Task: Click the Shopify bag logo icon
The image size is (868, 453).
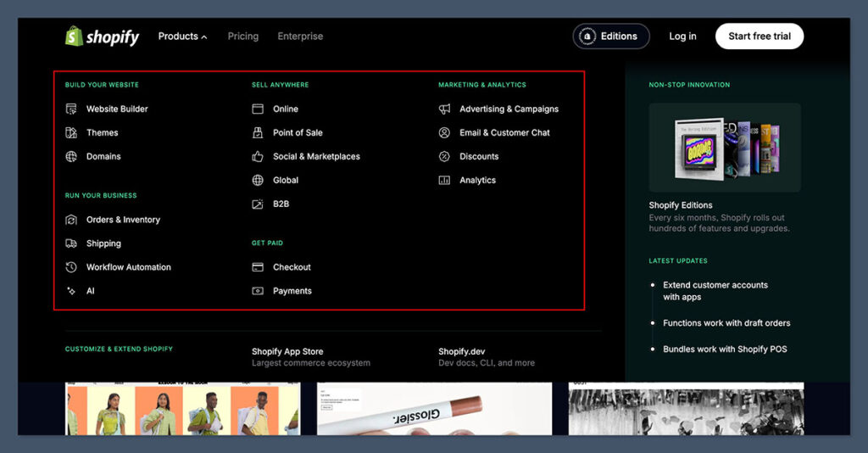Action: (75, 36)
